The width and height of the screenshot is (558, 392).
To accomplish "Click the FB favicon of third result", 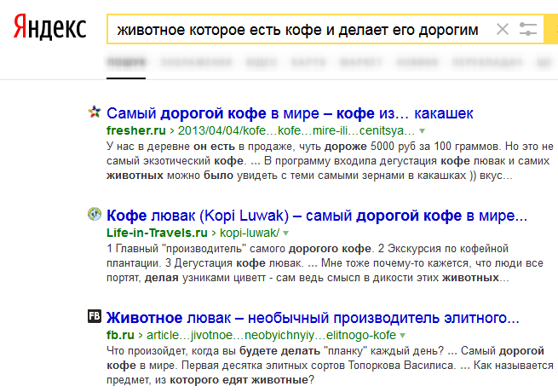I will pyautogui.click(x=95, y=316).
